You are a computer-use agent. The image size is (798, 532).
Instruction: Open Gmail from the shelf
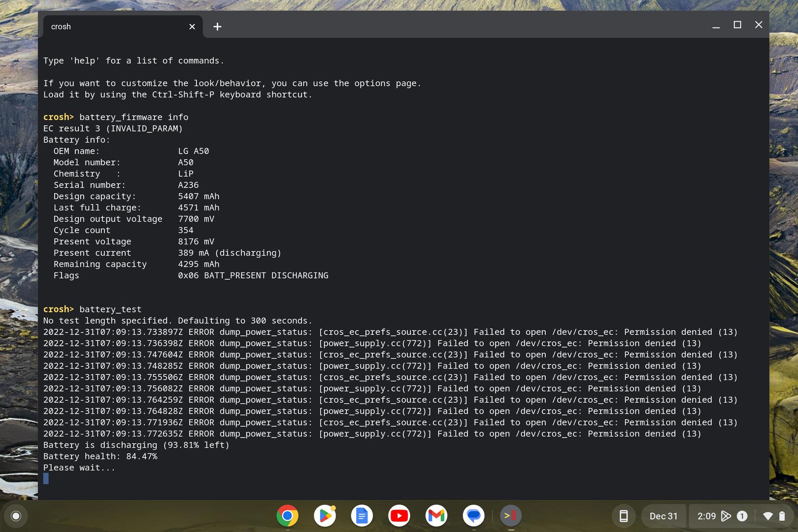click(436, 516)
